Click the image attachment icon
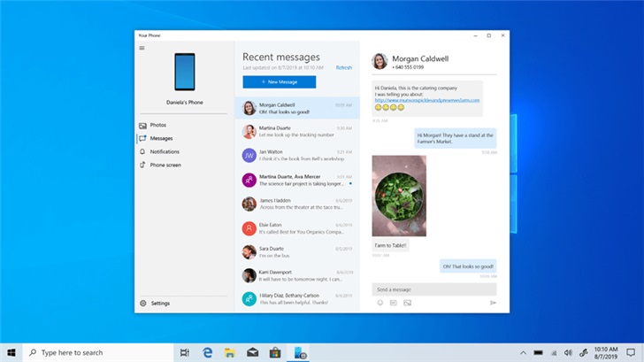Screen dimensions: 644x362 point(407,303)
